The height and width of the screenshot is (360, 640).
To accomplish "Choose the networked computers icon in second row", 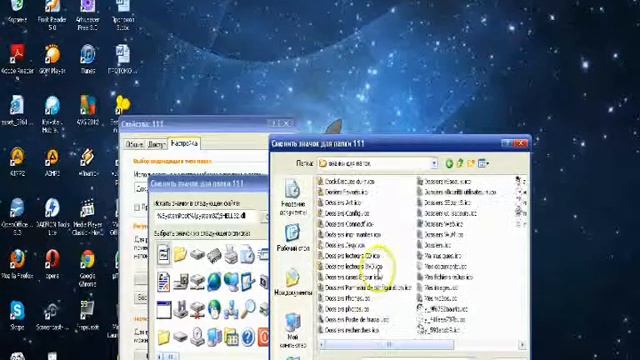I will 231,282.
